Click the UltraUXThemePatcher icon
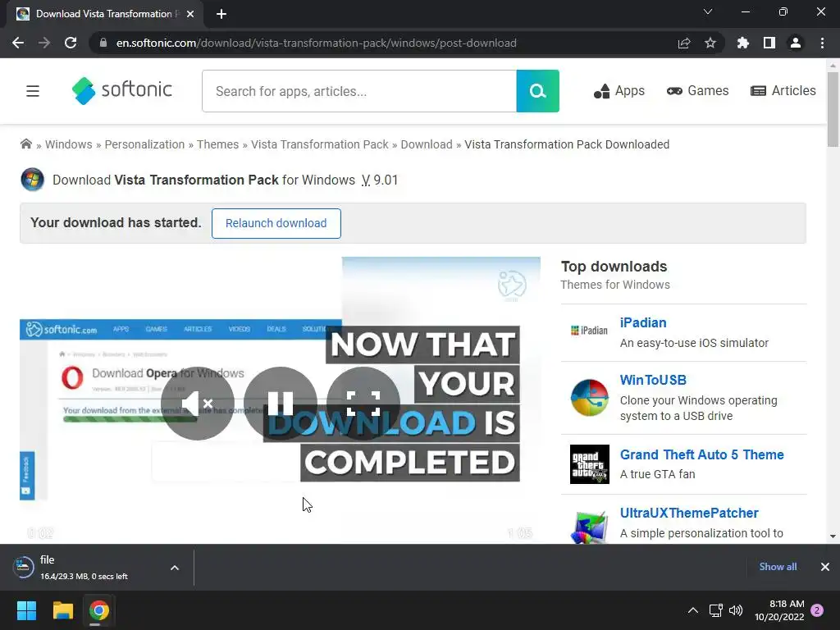 589,527
